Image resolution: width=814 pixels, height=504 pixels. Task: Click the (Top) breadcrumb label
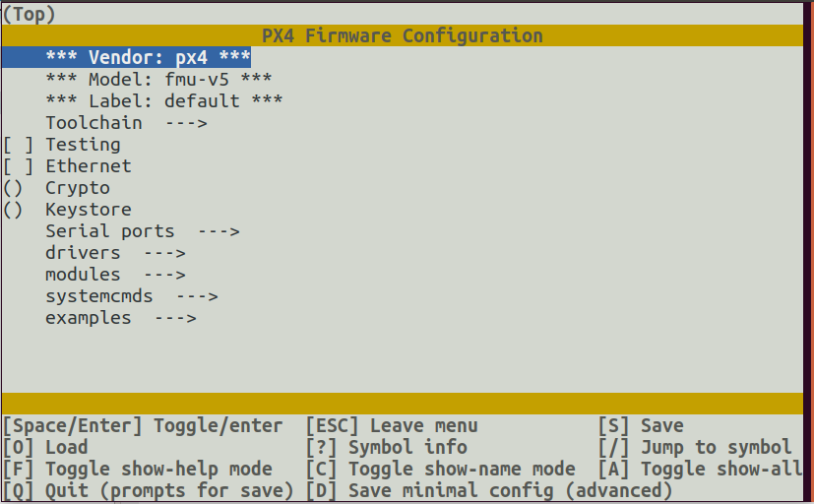30,15
